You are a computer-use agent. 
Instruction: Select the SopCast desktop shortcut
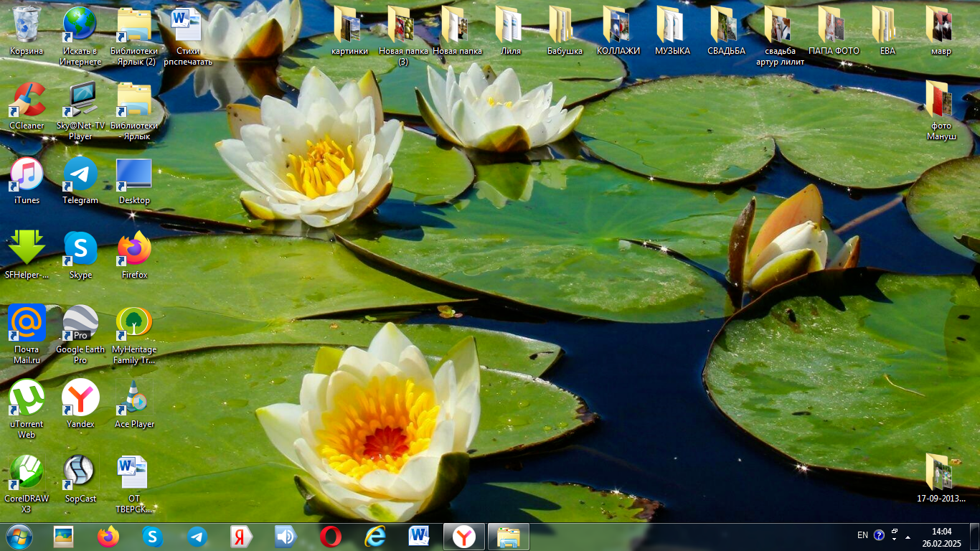[80, 473]
